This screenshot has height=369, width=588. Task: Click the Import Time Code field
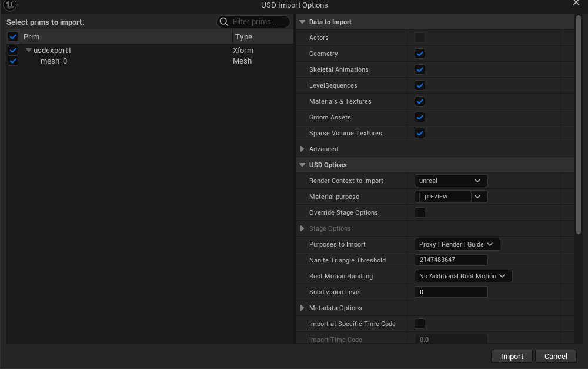coord(451,339)
